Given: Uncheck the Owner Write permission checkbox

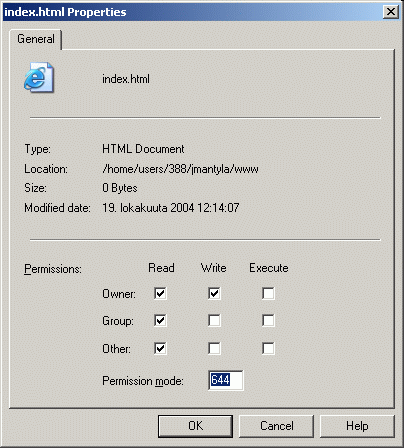Looking at the screenshot, I should point(214,294).
